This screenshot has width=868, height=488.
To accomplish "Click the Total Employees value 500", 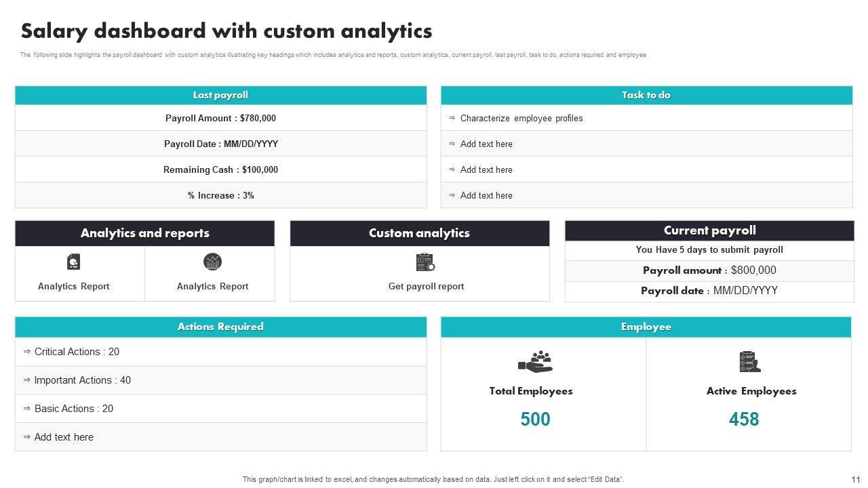I will (535, 420).
